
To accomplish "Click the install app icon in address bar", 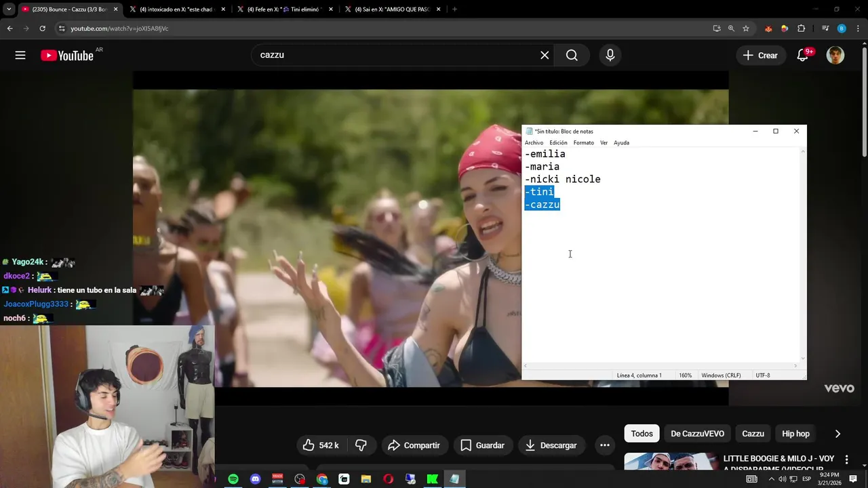I will [x=717, y=28].
